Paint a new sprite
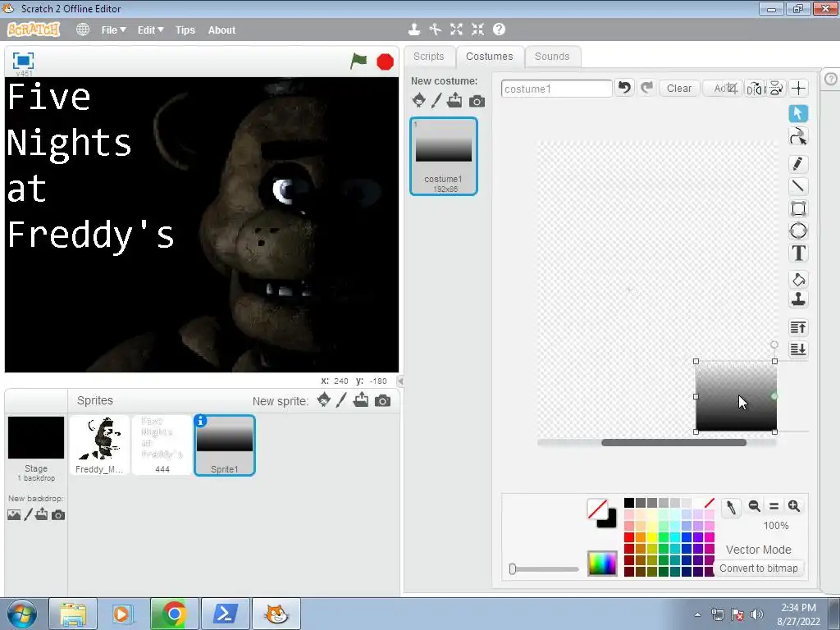This screenshot has height=630, width=840. tap(342, 400)
